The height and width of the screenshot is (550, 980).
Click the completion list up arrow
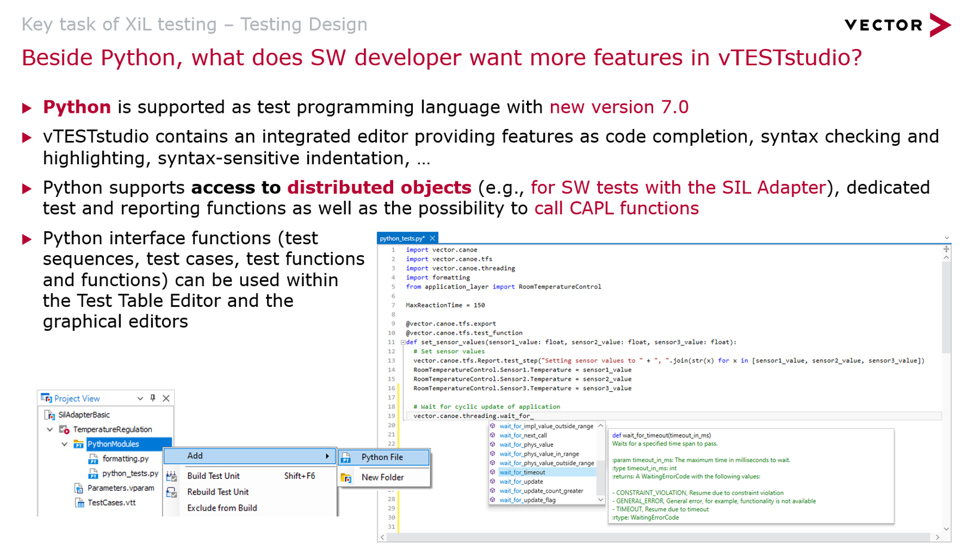coord(601,426)
